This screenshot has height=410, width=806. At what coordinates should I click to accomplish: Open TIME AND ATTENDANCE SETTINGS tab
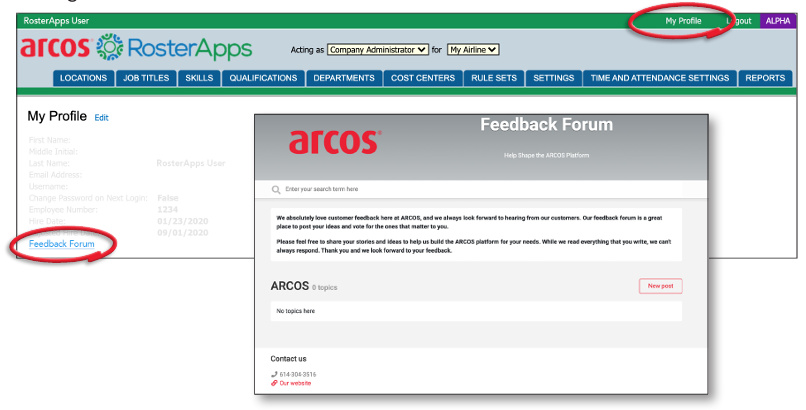coord(660,78)
